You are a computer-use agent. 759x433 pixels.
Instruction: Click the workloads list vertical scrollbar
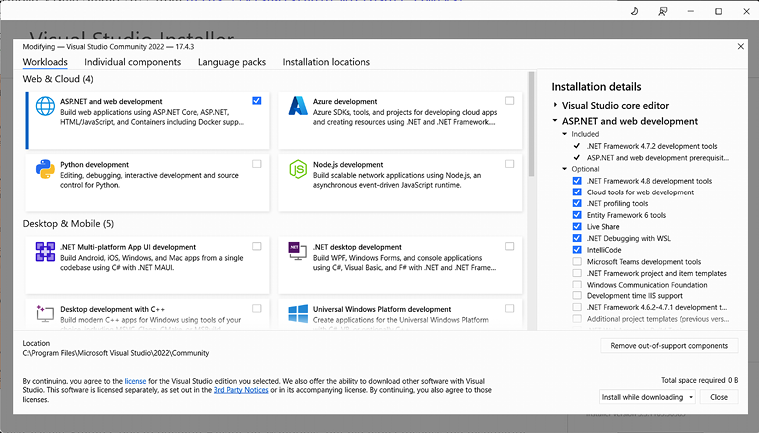pos(531,124)
